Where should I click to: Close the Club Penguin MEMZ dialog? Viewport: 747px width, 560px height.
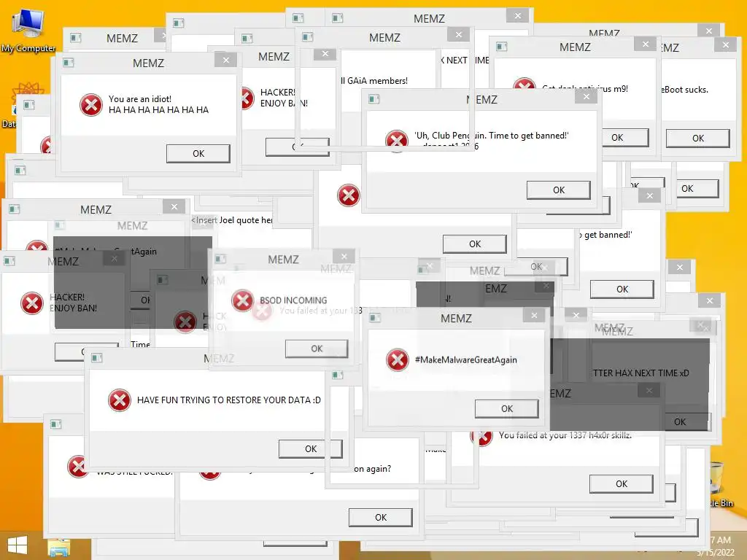coord(587,97)
